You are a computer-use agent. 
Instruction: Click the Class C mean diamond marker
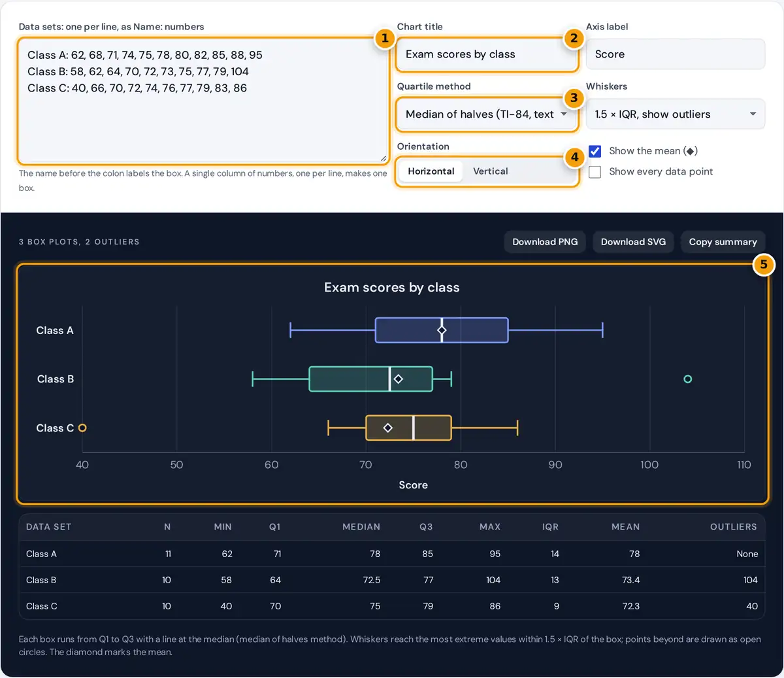click(x=388, y=428)
